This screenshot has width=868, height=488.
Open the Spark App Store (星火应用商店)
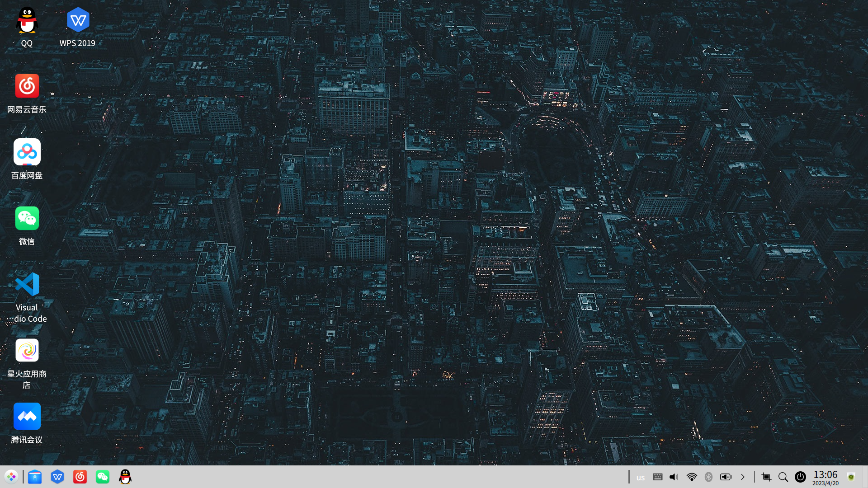point(27,350)
